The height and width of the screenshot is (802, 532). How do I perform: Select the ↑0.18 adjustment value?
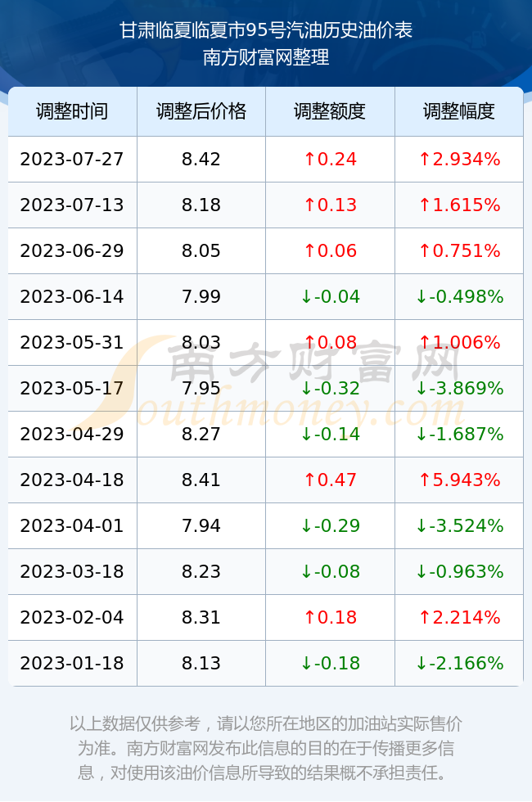tap(330, 617)
